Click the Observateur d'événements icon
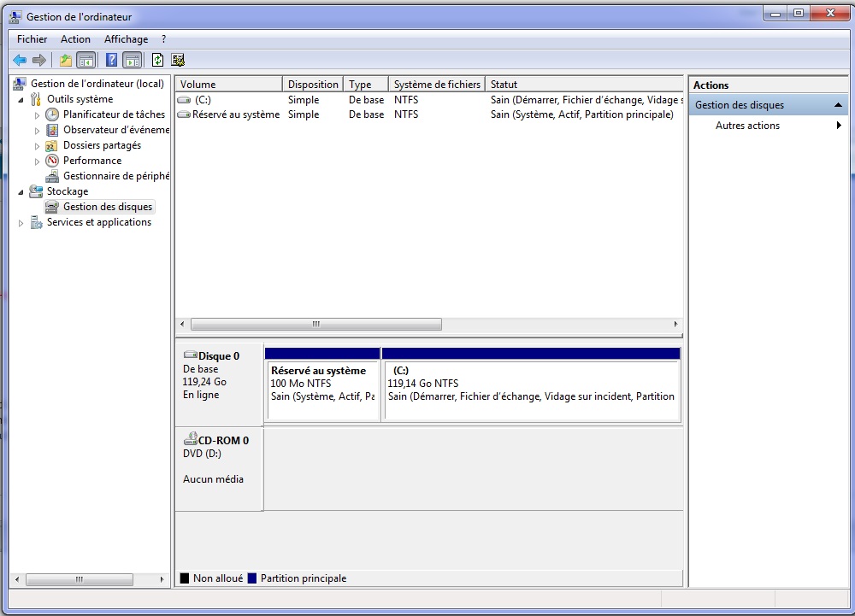The height and width of the screenshot is (616, 855). [x=52, y=130]
